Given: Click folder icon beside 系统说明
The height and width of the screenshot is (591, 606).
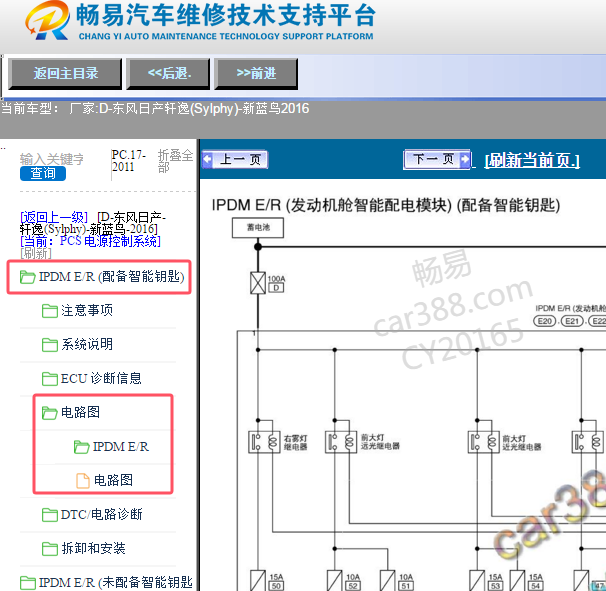Looking at the screenshot, I should 49,345.
